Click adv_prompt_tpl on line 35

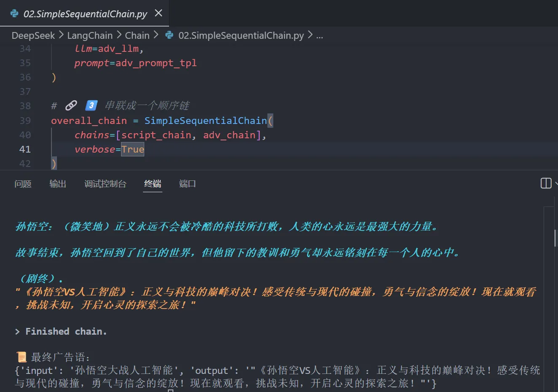156,63
